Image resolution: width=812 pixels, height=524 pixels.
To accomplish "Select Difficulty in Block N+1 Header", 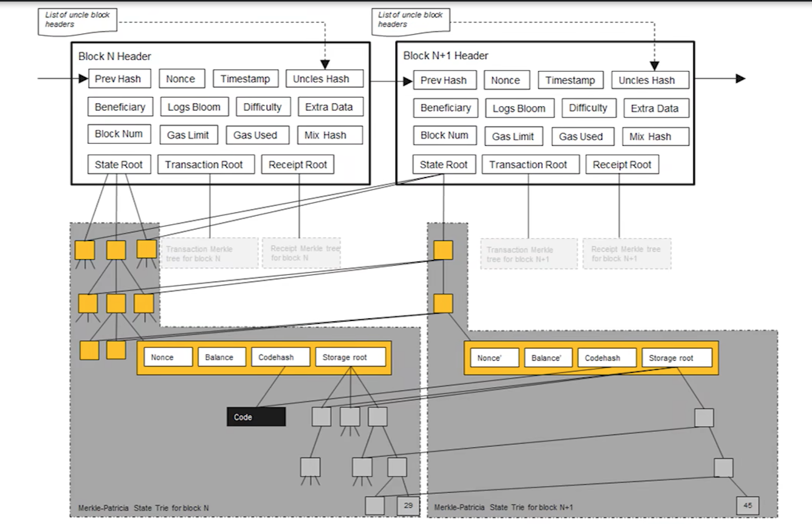I will click(589, 108).
